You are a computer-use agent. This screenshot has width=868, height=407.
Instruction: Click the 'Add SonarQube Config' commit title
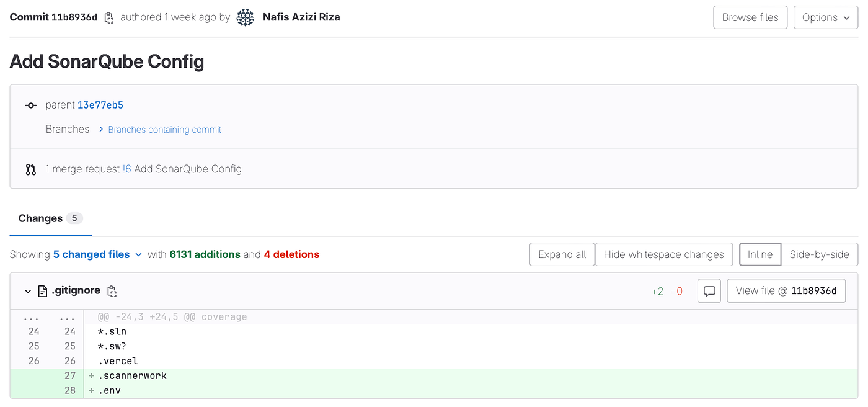coord(107,61)
